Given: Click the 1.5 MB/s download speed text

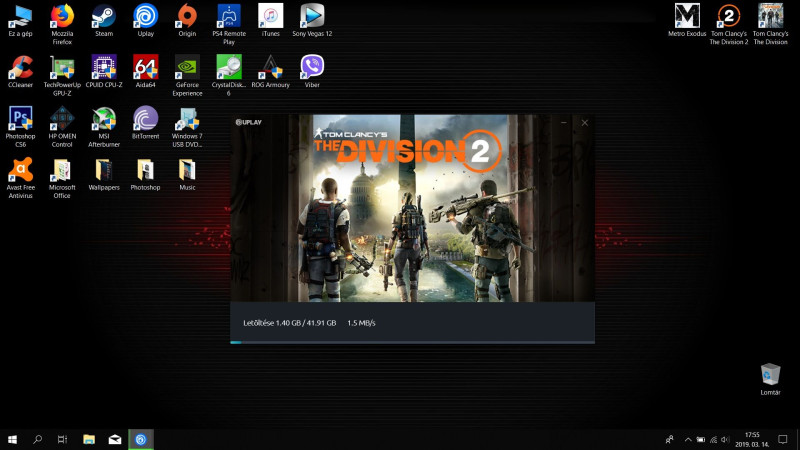Looking at the screenshot, I should pos(361,323).
